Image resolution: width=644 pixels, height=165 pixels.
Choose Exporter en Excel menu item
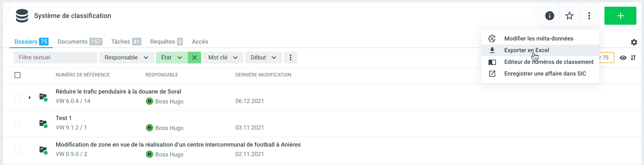click(526, 50)
